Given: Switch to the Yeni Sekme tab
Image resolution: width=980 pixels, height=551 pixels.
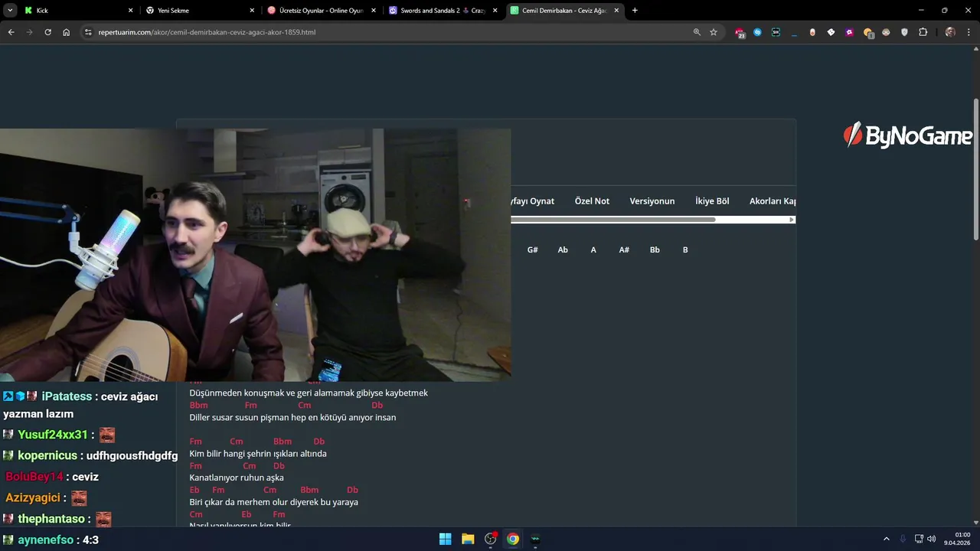Looking at the screenshot, I should [x=199, y=11].
